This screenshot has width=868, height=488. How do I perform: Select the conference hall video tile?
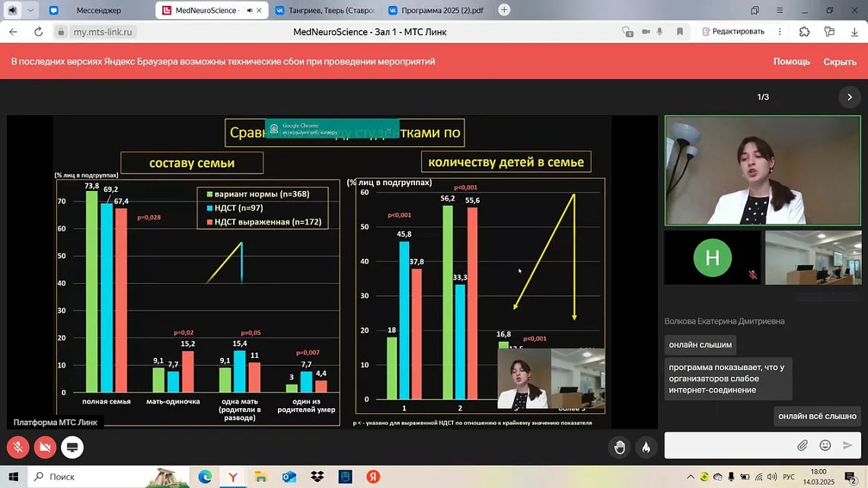[813, 258]
